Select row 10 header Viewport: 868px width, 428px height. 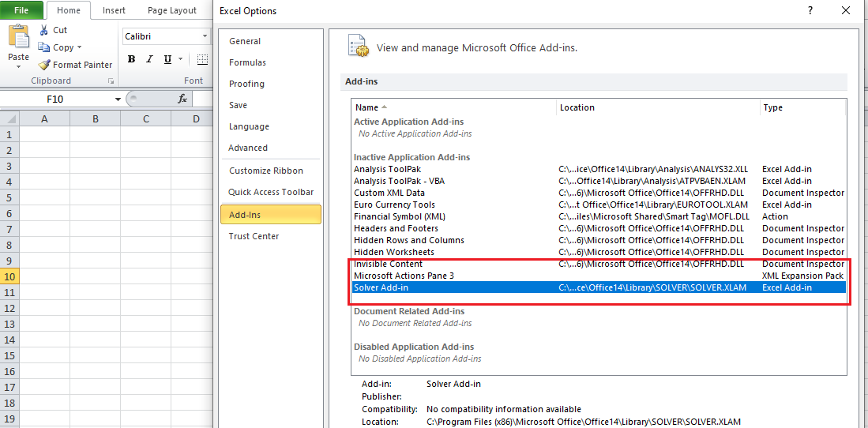(9, 276)
